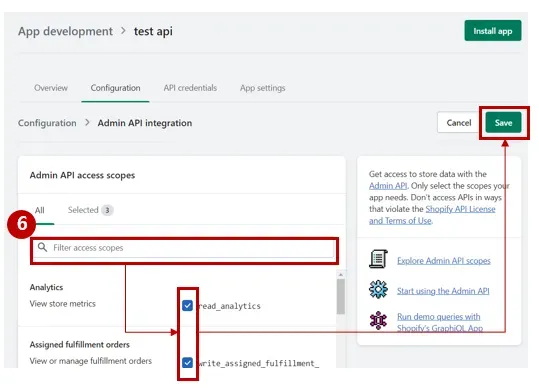Click the read_analytics scope label
Image resolution: width=539 pixels, height=388 pixels.
(230, 306)
